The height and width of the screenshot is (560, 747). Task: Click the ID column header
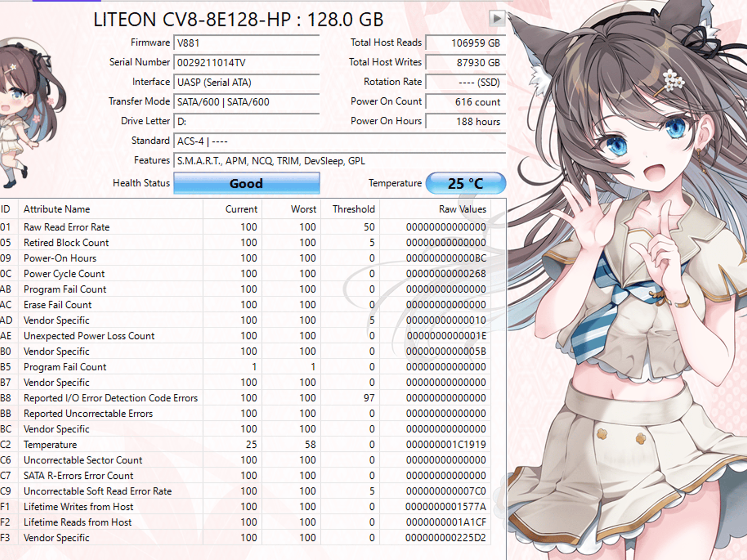8,209
